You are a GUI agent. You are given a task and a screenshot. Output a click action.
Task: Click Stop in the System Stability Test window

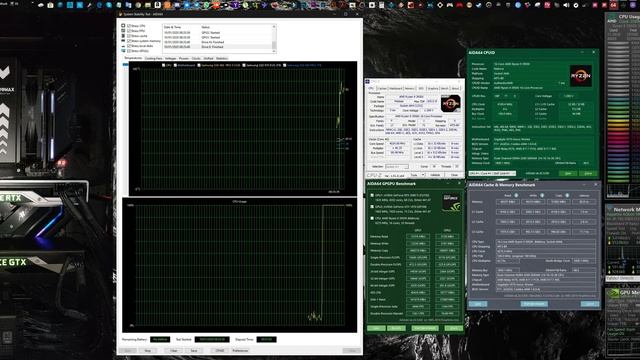point(148,351)
